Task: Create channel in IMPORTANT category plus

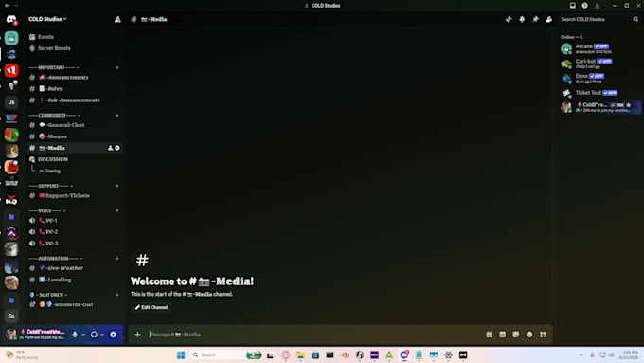Action: (117, 67)
